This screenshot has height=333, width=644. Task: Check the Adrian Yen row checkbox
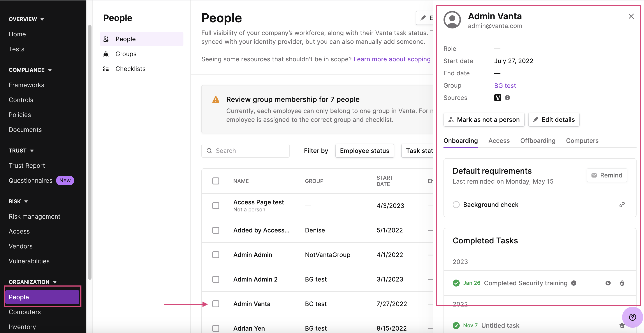[216, 328]
